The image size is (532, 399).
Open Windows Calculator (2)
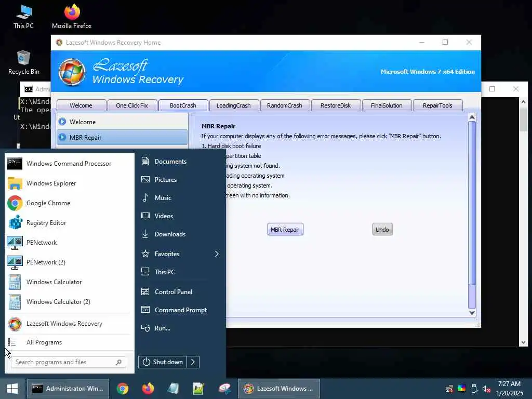[69, 302]
